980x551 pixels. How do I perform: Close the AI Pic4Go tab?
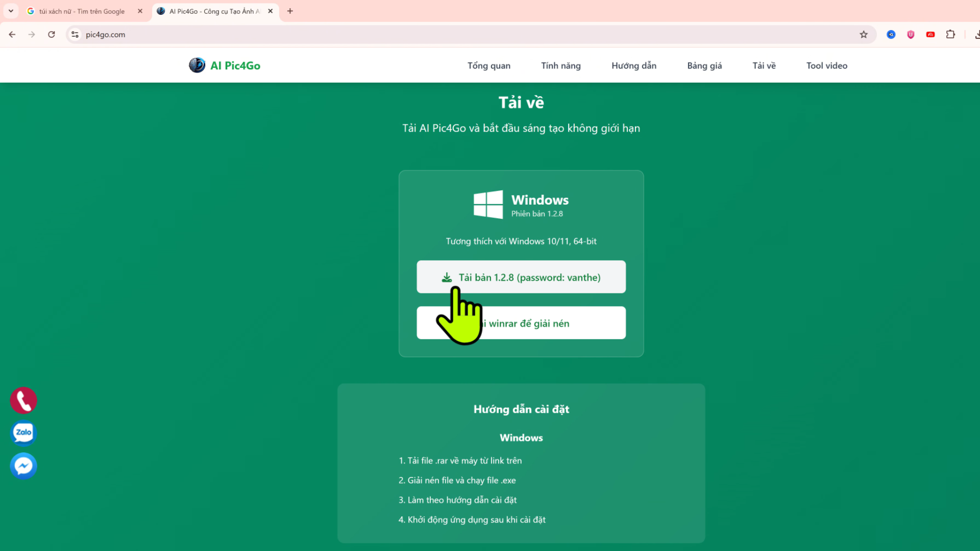pos(271,11)
